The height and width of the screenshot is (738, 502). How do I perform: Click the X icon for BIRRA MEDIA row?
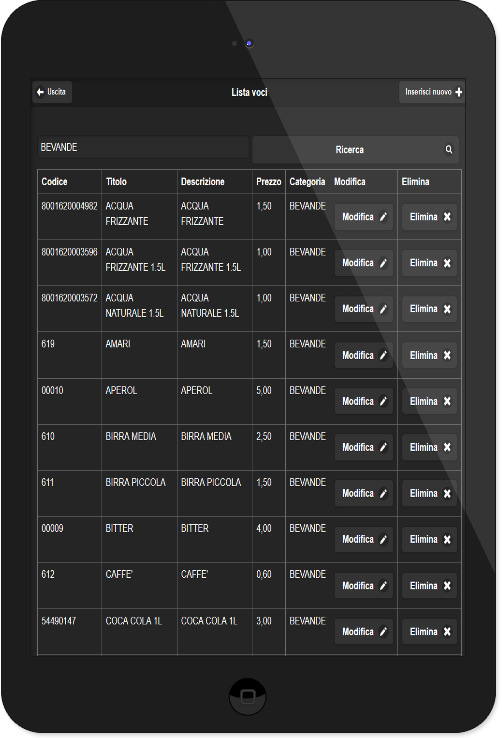point(447,447)
